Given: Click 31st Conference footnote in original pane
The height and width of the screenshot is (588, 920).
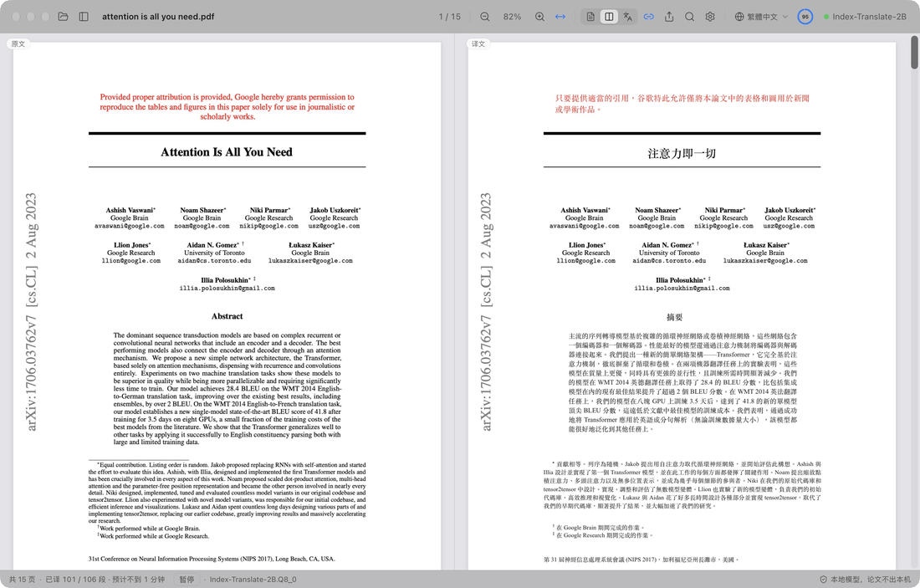Looking at the screenshot, I should coord(212,559).
